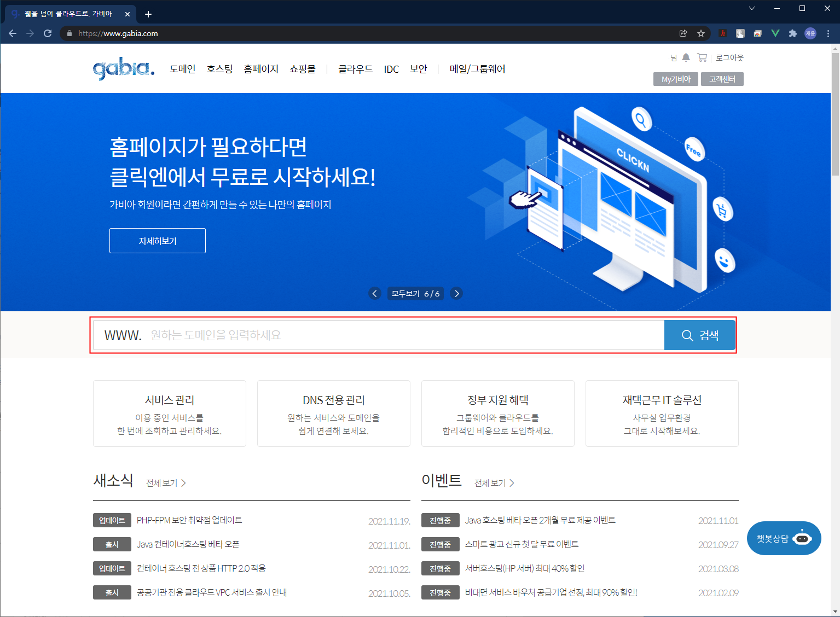The image size is (840, 617).
Task: Click the browser back arrow
Action: pyautogui.click(x=13, y=33)
